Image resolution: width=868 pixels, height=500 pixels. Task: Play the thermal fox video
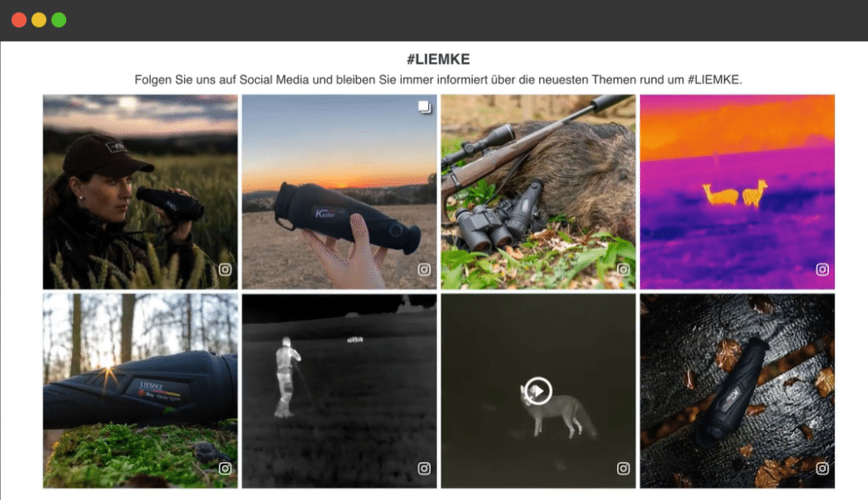pos(538,391)
